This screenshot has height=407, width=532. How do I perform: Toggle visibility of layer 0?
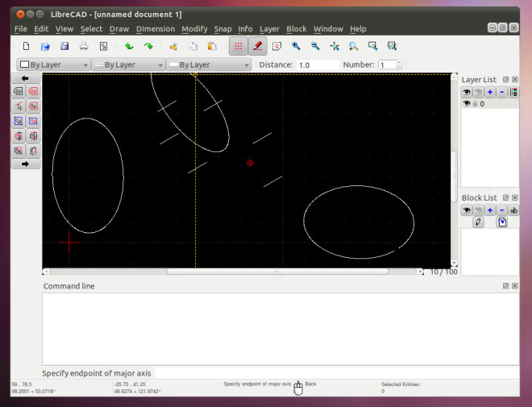pos(466,104)
